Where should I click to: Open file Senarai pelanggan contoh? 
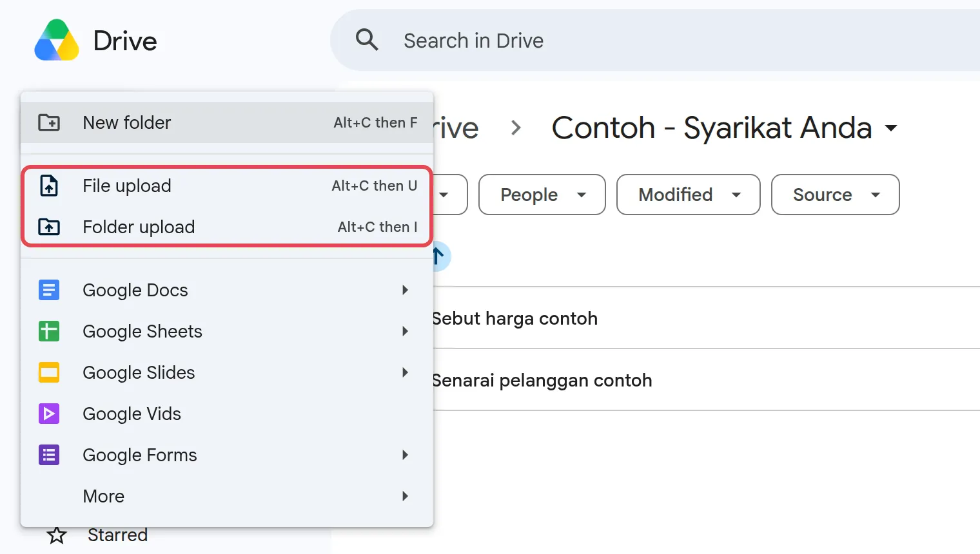tap(542, 380)
